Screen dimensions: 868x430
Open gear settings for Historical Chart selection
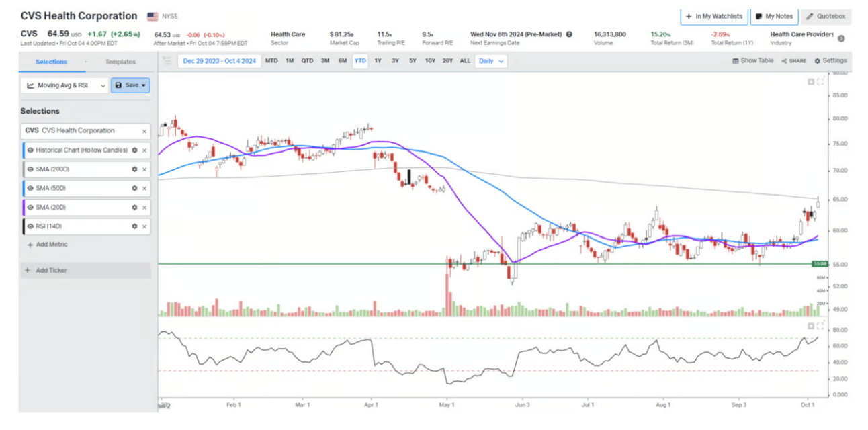click(x=134, y=150)
